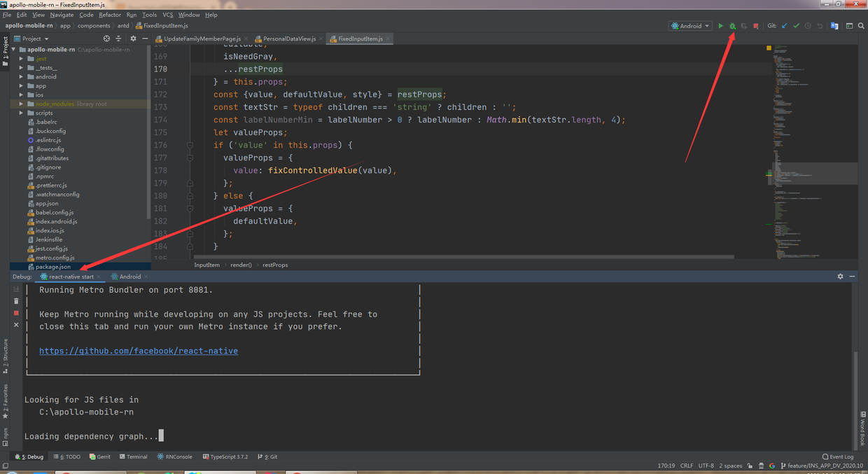Open the Refactor menu

coord(110,15)
